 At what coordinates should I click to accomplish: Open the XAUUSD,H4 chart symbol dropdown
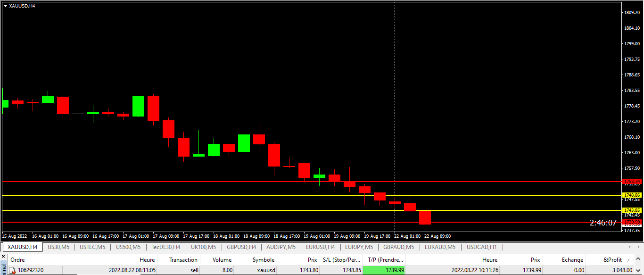6,6
